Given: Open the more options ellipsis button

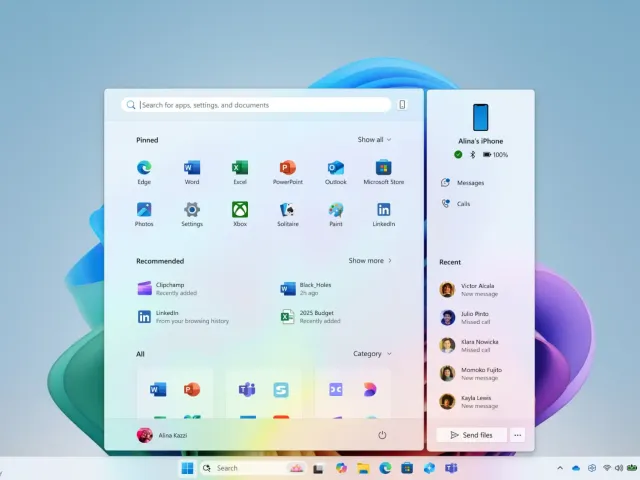Looking at the screenshot, I should [517, 435].
